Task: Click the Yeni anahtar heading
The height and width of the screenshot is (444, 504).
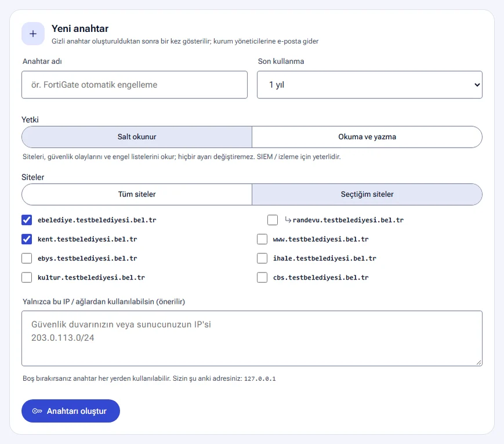Action: pos(80,28)
